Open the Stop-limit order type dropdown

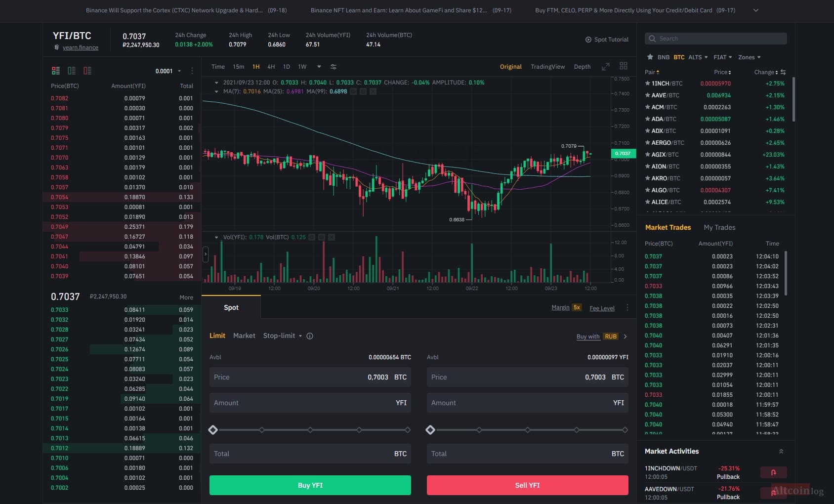[x=283, y=336]
